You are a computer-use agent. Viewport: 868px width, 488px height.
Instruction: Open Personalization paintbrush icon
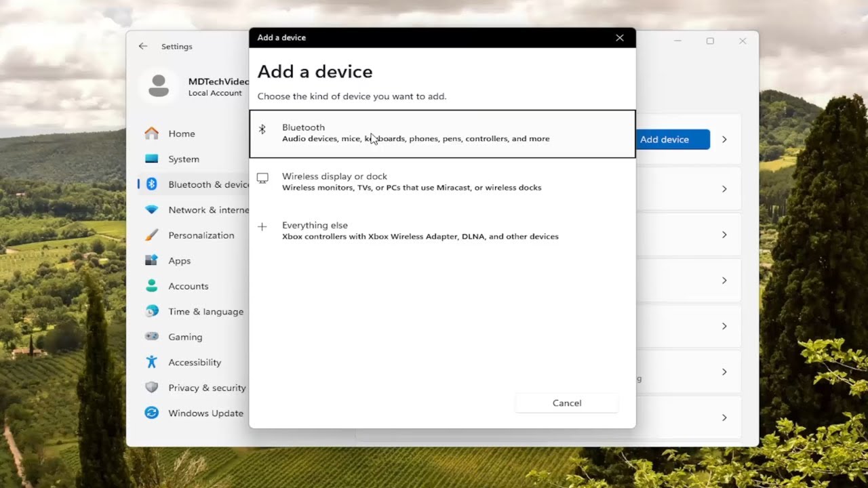tap(151, 235)
